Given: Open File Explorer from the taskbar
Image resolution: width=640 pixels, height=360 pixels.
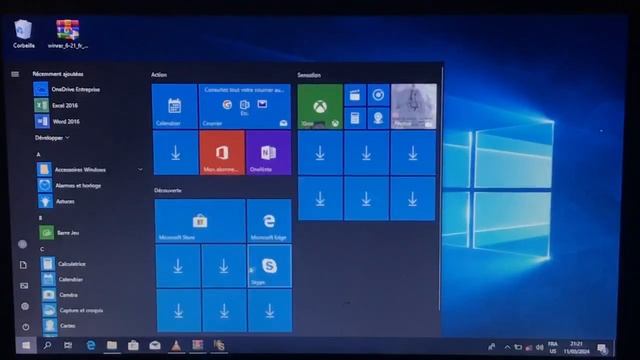Looking at the screenshot, I should tap(112, 346).
